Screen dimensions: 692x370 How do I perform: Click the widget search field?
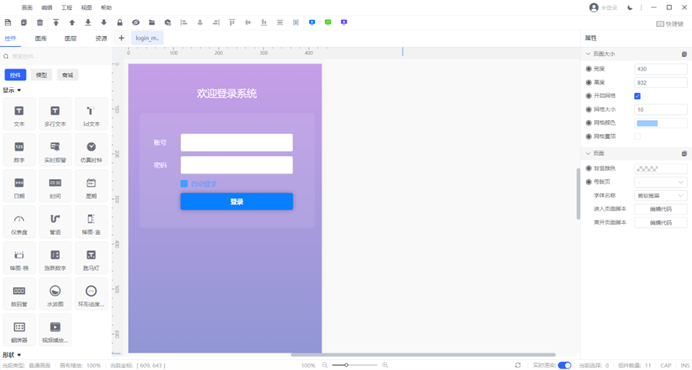pos(55,57)
